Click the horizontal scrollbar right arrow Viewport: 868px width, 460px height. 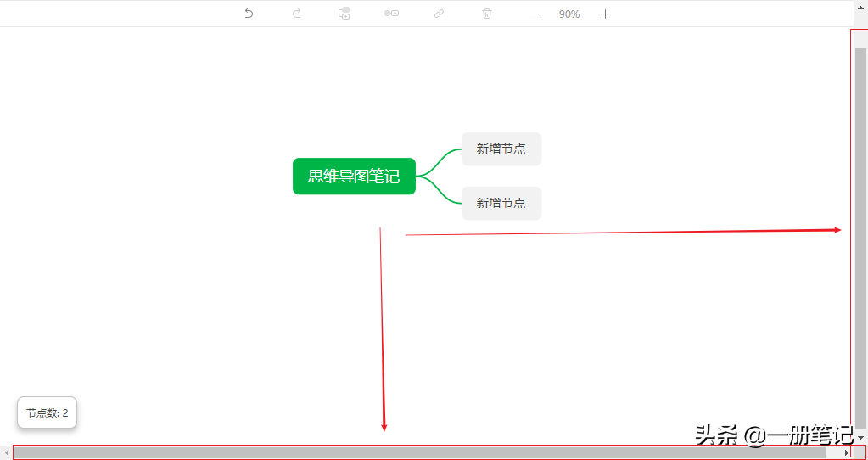pyautogui.click(x=846, y=453)
